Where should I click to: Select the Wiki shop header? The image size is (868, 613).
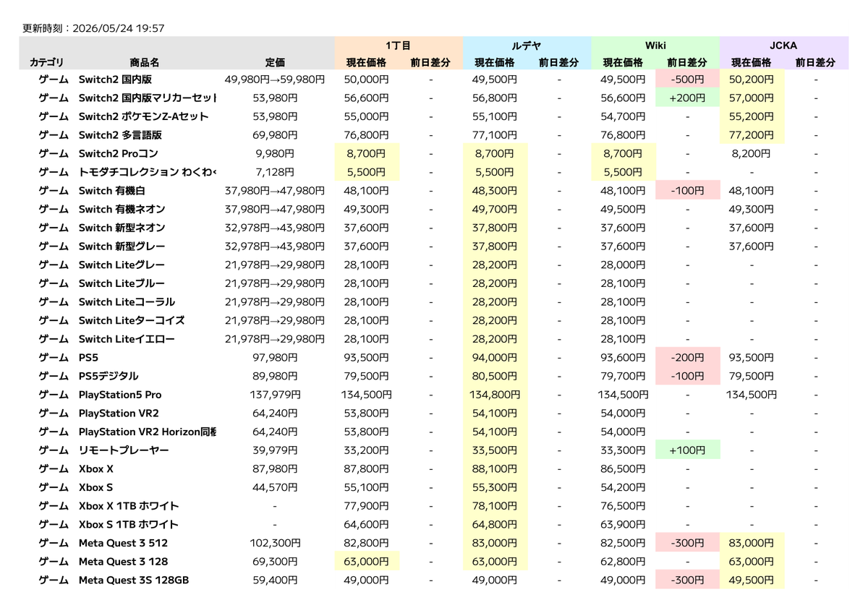(x=655, y=45)
